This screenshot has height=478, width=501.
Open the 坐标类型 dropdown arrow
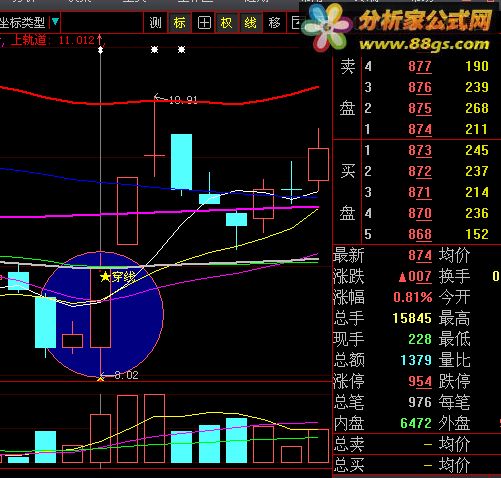pos(55,22)
